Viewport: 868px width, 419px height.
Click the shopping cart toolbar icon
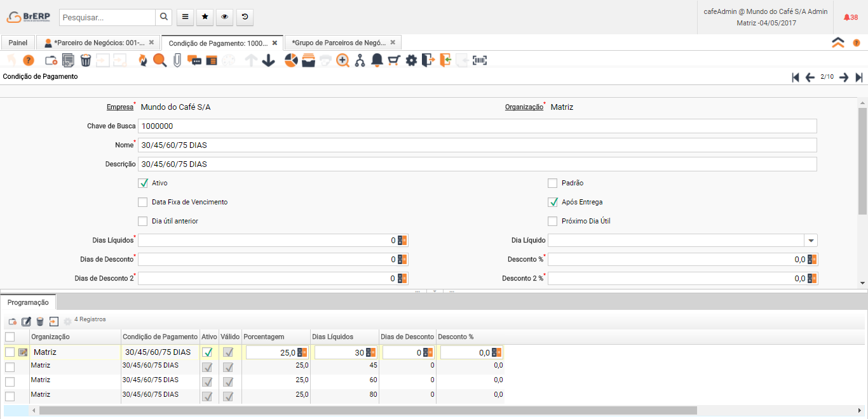coord(394,60)
